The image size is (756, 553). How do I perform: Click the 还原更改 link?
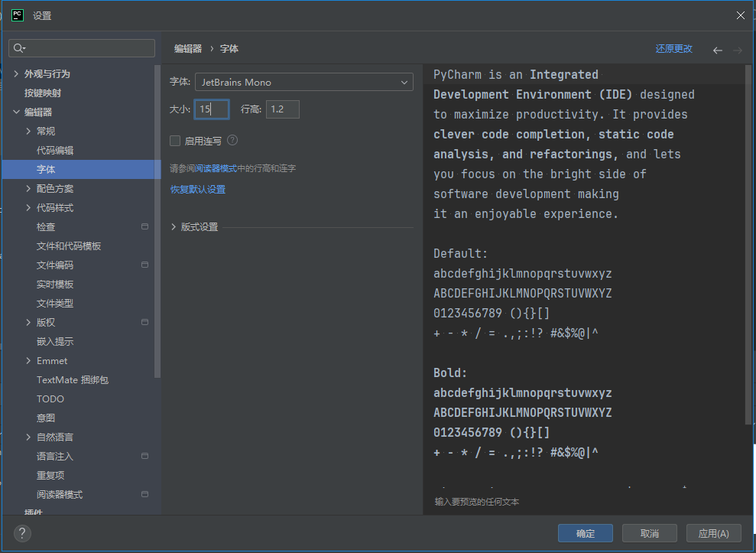(673, 49)
